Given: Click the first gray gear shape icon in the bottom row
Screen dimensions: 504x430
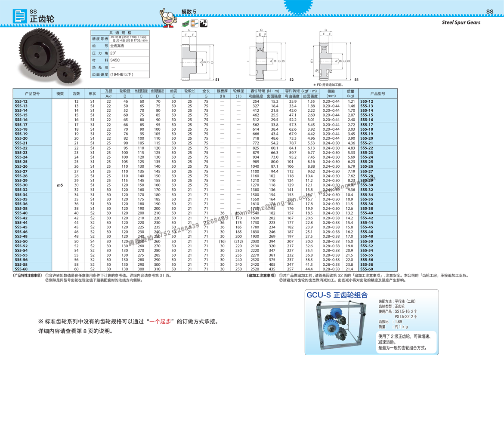Looking at the screenshot, I should point(189,71).
